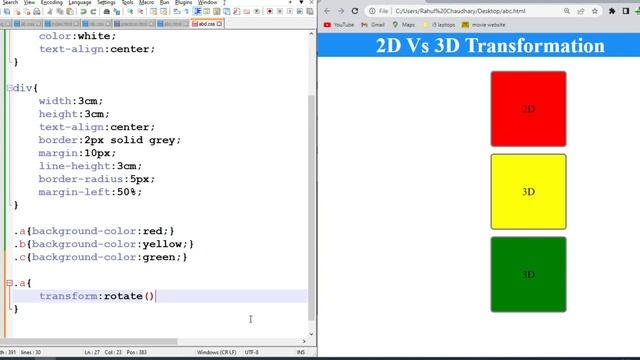Open the View menu
Viewport: 640px width, 360px height.
pos(29,2)
